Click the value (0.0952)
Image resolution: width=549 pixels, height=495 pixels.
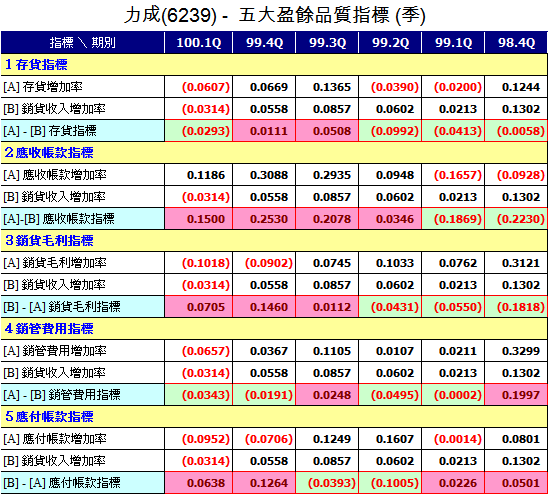pos(206,439)
